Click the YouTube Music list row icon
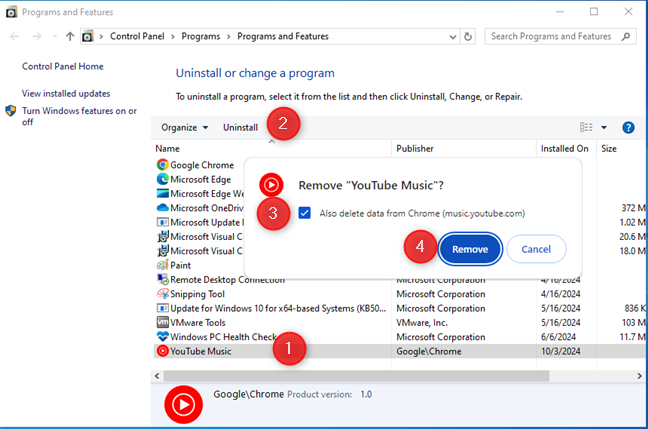This screenshot has height=429, width=648. [x=162, y=351]
